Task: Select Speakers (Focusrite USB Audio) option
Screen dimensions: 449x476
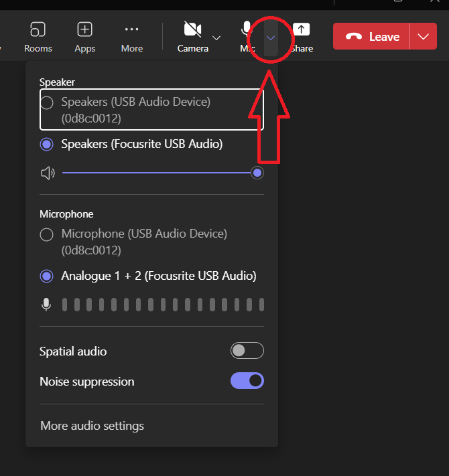Action: pyautogui.click(x=47, y=145)
